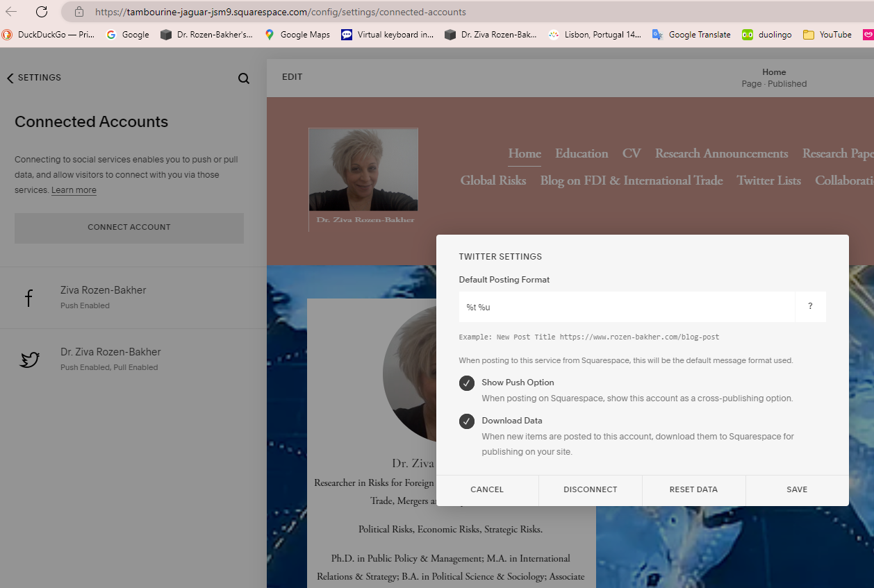Open Twitter Lists navigation link
Viewport: 874px width, 588px height.
(769, 180)
